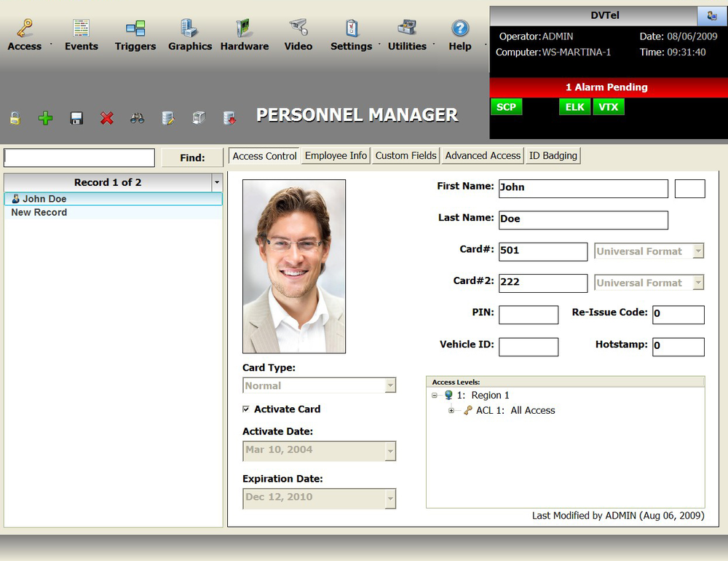This screenshot has height=561, width=728.
Task: Open the Hardware menu
Action: tap(245, 35)
